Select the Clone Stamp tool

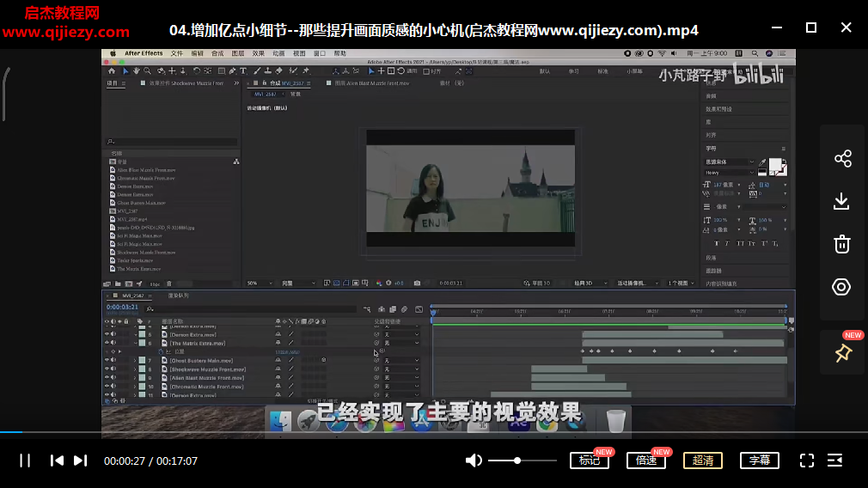[x=268, y=70]
